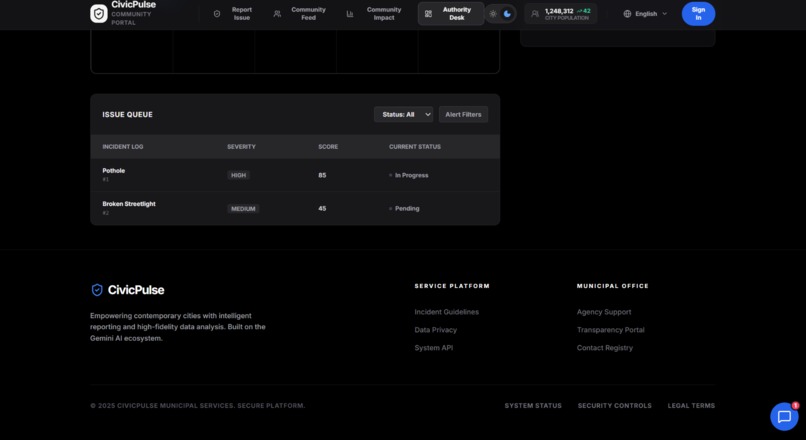Click the Incident Log column header
This screenshot has width=806, height=440.
point(123,147)
